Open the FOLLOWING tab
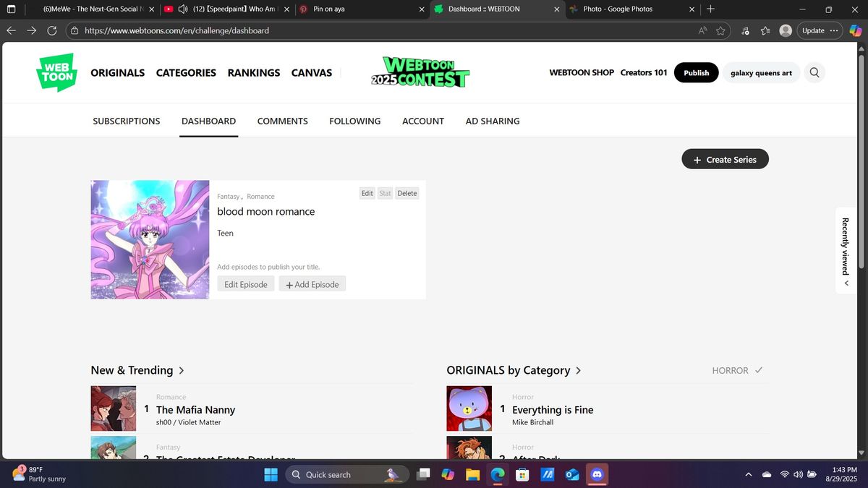 tap(354, 121)
